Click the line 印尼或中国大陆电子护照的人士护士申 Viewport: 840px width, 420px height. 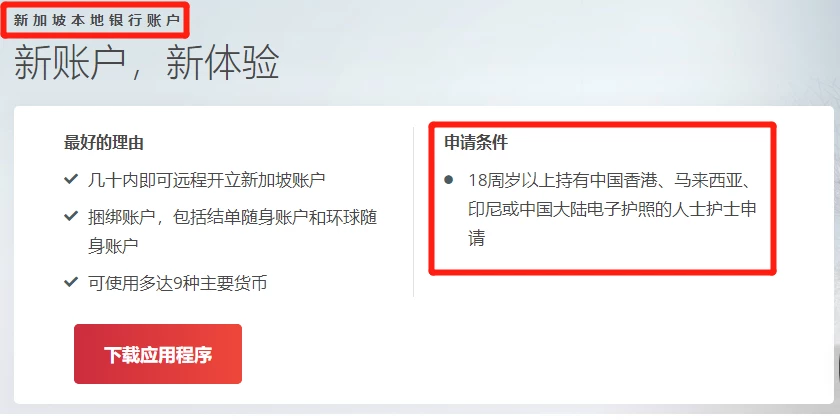612,209
